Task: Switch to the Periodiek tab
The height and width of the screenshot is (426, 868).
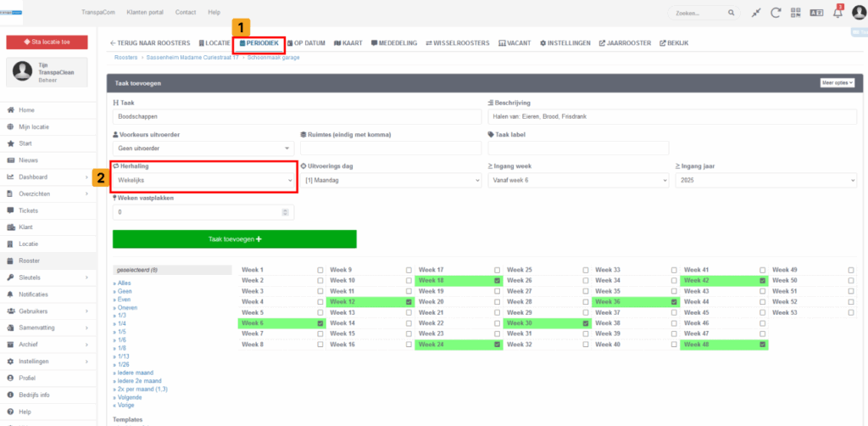Action: [259, 43]
